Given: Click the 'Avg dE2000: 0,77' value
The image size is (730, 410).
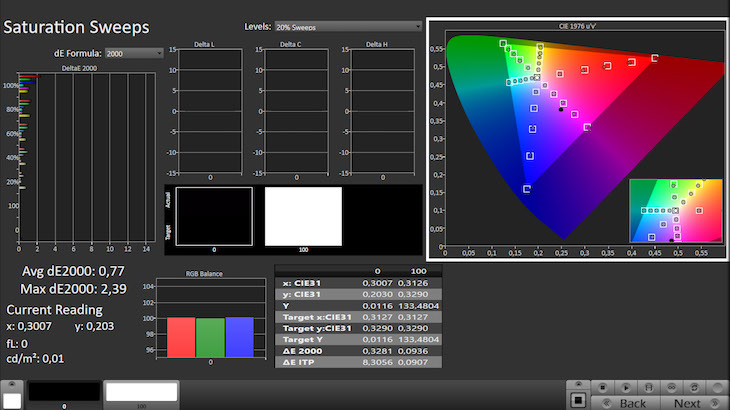Looking at the screenshot, I should 73,271.
